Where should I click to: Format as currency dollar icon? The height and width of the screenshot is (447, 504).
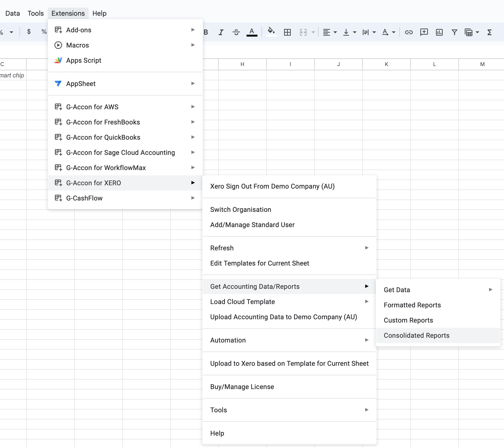29,32
